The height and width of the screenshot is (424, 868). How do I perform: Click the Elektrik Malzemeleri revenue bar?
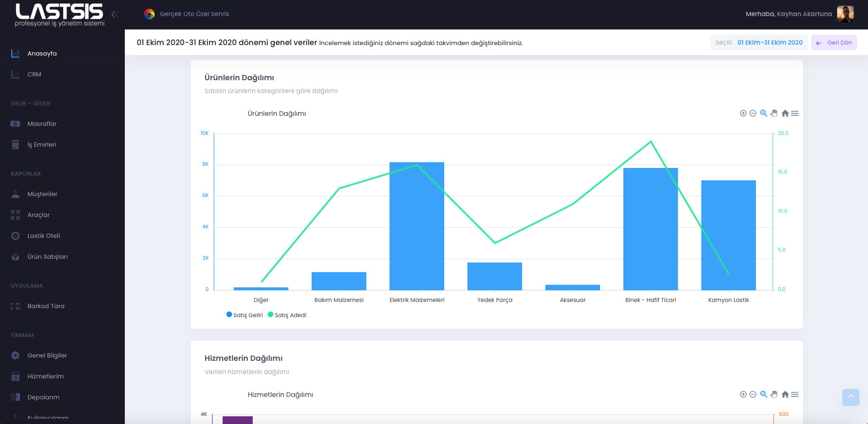point(417,226)
